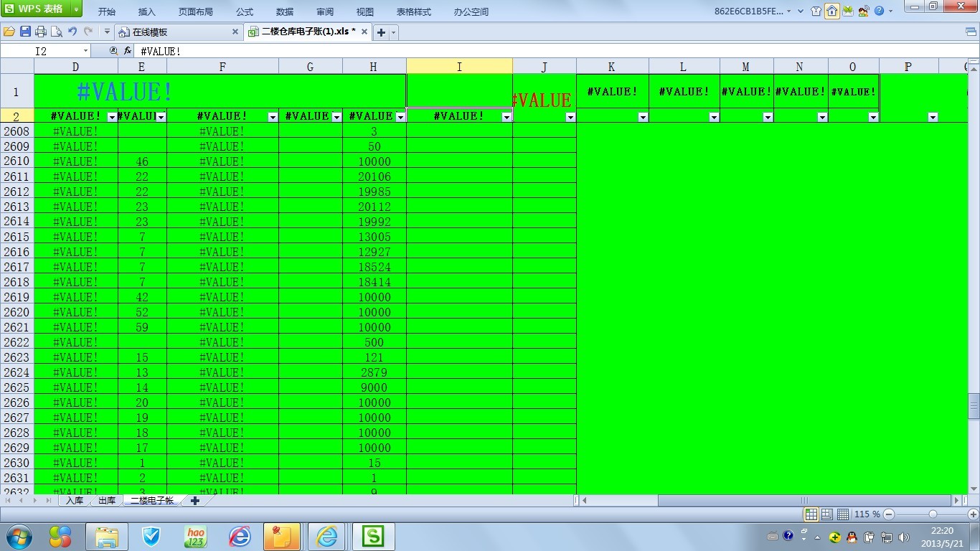Print the spreadsheet with the printer icon
The width and height of the screenshot is (980, 551).
[x=41, y=32]
